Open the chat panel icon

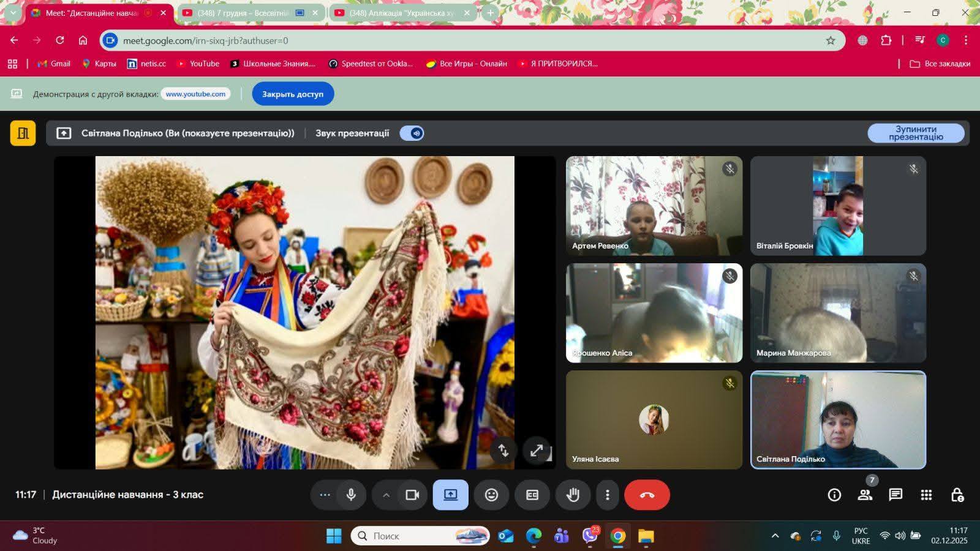(895, 495)
